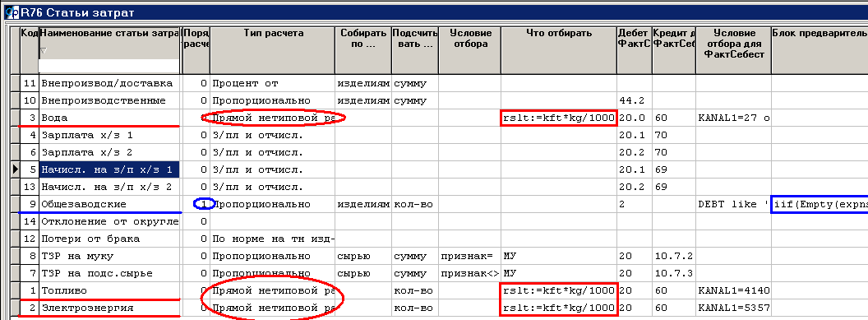Select the 'Начисл. на з/п х/з 2' cell
The image size is (868, 320).
(109, 187)
